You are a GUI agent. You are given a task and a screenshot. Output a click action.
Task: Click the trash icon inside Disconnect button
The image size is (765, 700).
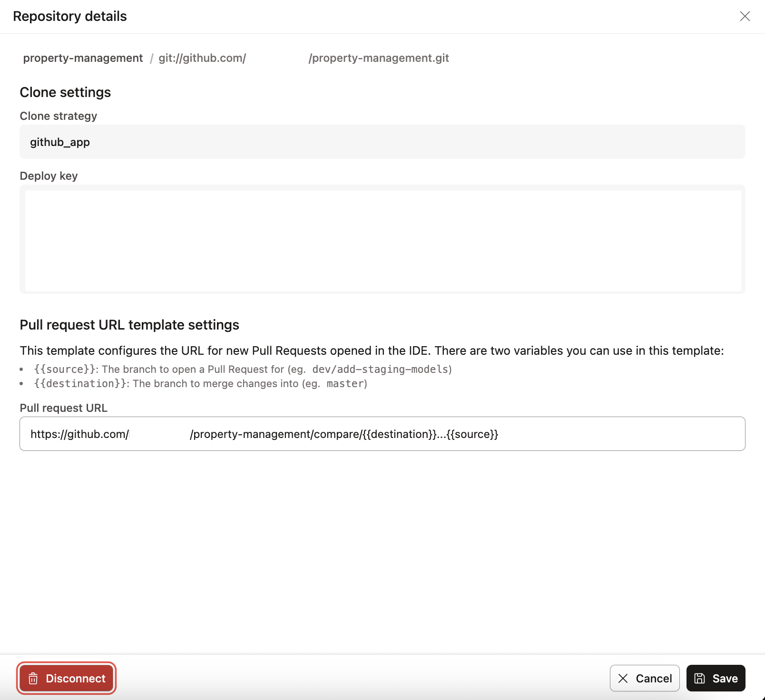[33, 678]
